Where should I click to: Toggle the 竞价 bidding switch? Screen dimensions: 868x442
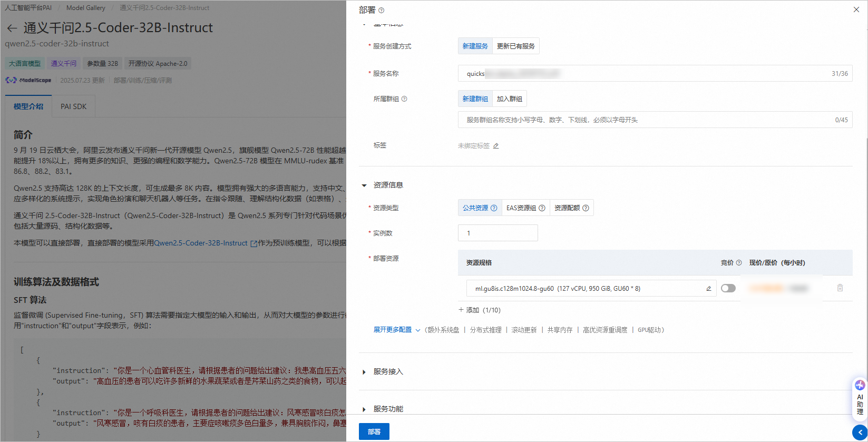tap(728, 288)
